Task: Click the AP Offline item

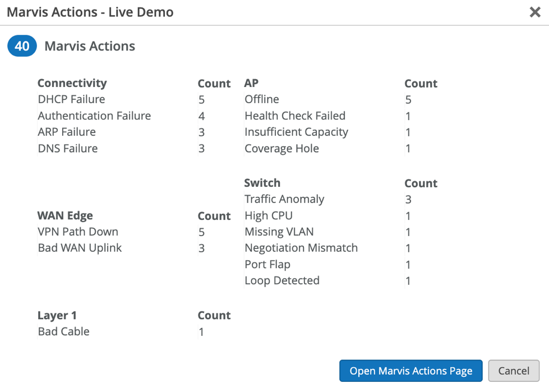Action: 262,100
